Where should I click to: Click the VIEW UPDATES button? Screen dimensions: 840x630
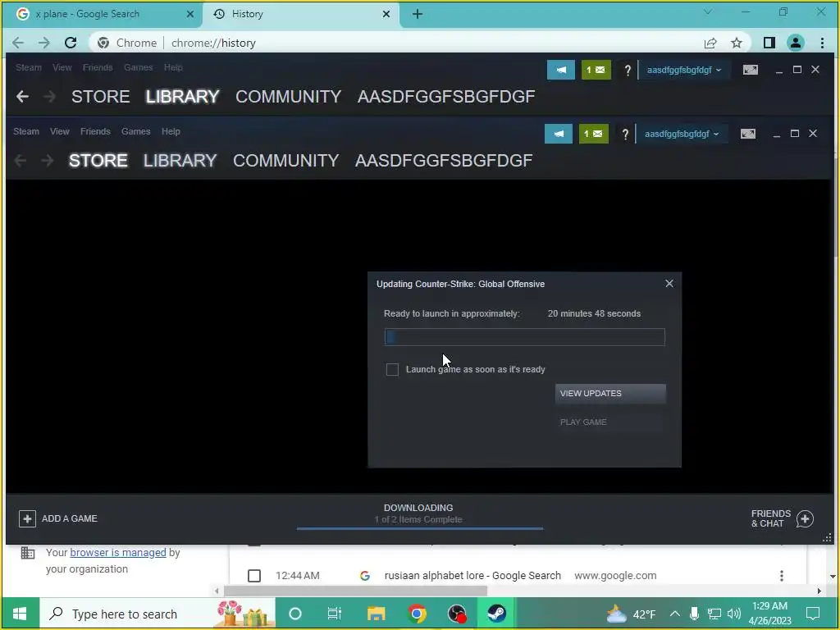[x=610, y=393]
